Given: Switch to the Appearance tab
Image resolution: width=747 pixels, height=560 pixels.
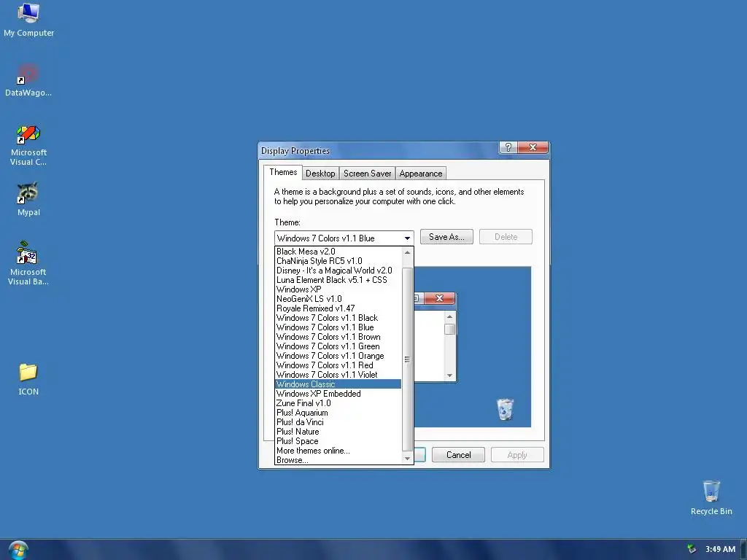Looking at the screenshot, I should 421,174.
